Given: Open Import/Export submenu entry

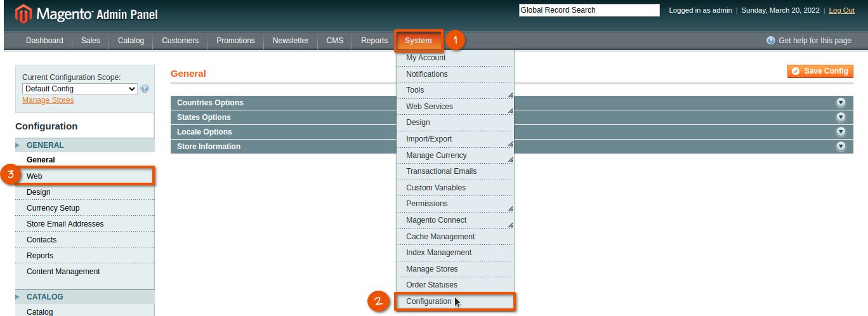Looking at the screenshot, I should click(x=456, y=139).
